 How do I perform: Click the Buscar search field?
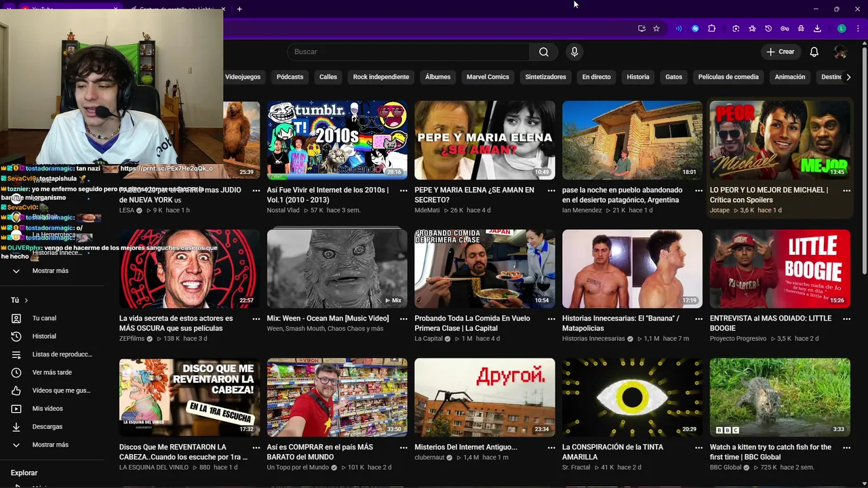click(x=408, y=52)
